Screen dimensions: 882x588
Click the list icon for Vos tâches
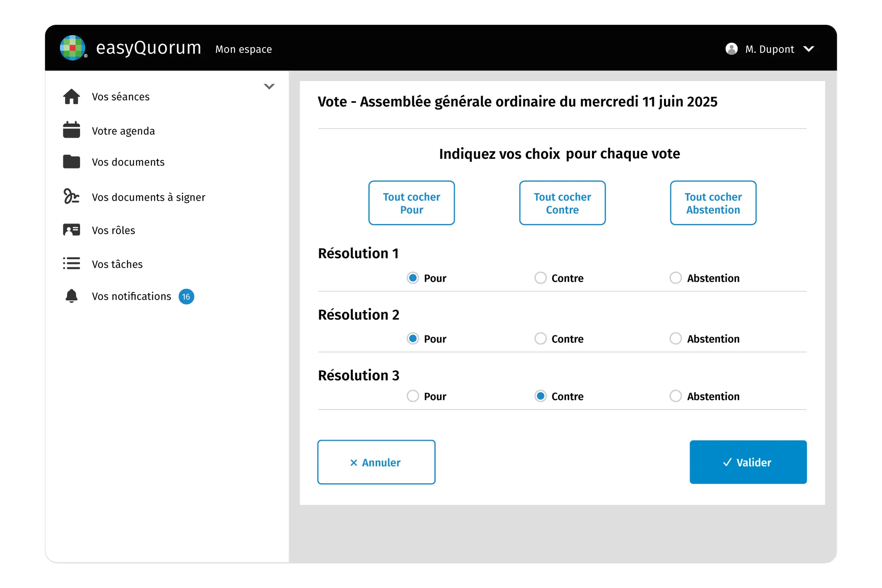pyautogui.click(x=71, y=264)
